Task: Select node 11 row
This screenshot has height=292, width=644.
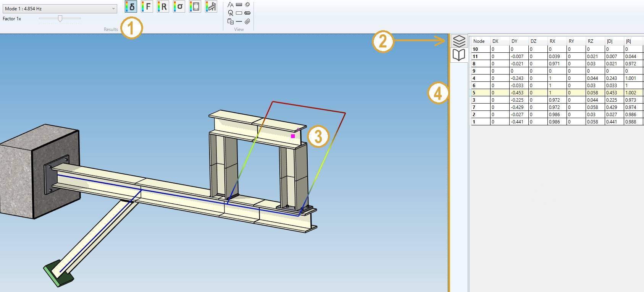Action: point(557,56)
